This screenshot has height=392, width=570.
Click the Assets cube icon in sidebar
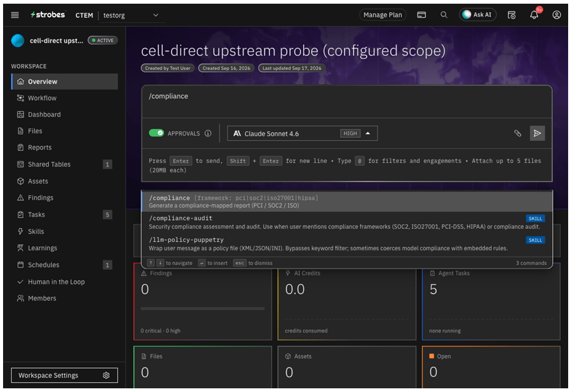tap(21, 181)
